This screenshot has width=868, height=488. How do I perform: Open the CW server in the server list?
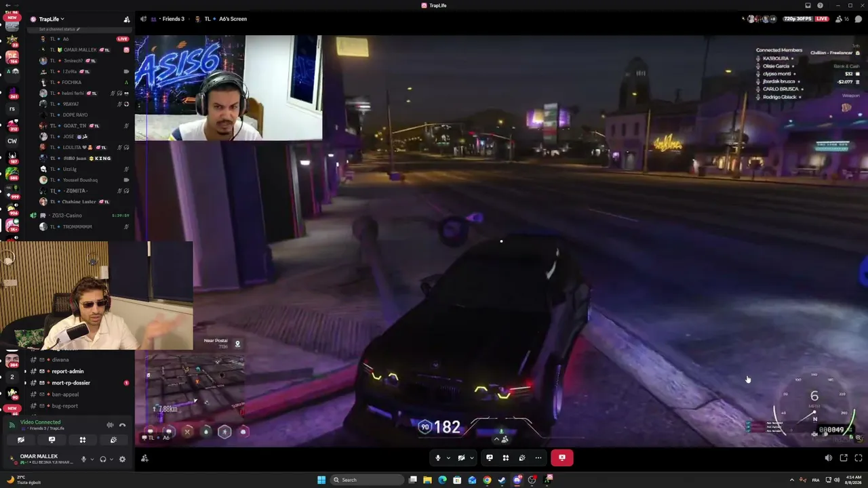[12, 141]
